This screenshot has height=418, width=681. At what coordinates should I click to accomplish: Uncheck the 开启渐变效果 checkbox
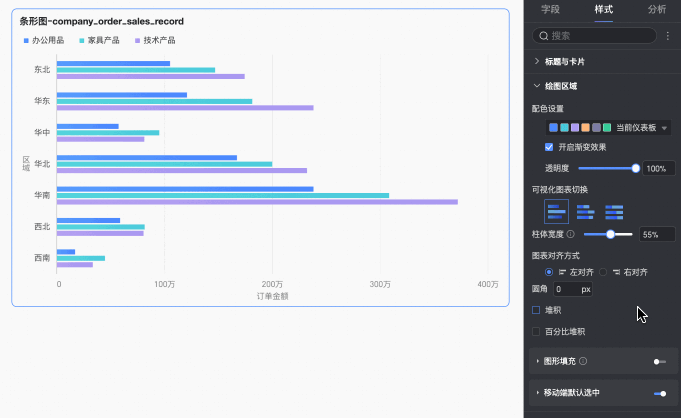tap(549, 147)
